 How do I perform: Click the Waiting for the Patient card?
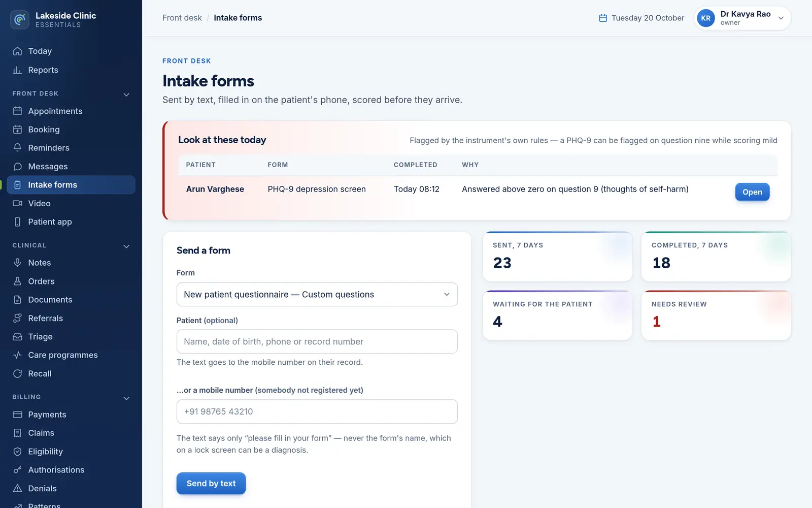click(x=557, y=315)
